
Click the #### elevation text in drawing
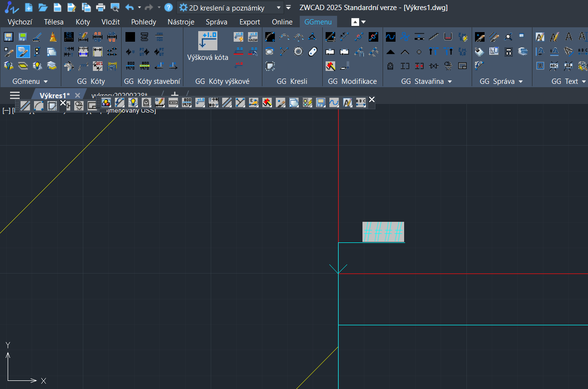[x=383, y=232]
